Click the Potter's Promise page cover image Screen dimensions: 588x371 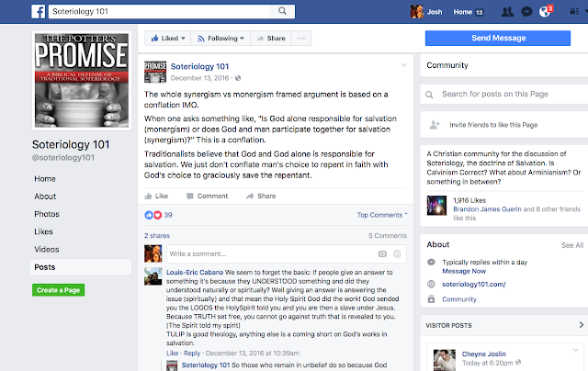point(82,80)
